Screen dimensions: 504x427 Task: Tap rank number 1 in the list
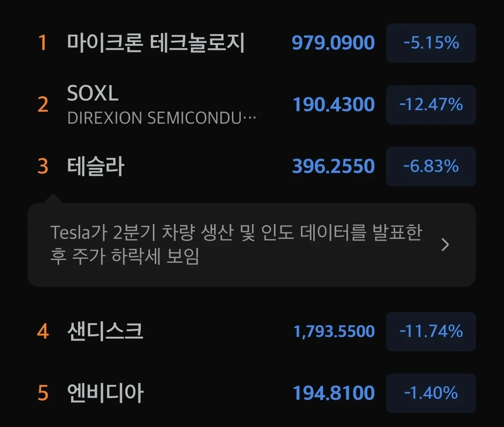coord(43,43)
